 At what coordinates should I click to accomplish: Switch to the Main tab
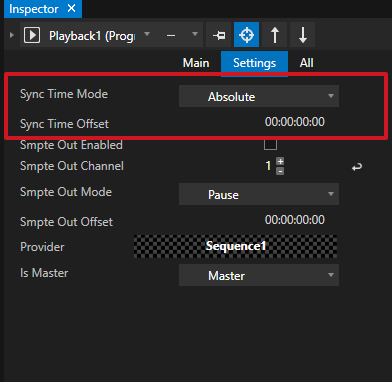(x=196, y=63)
